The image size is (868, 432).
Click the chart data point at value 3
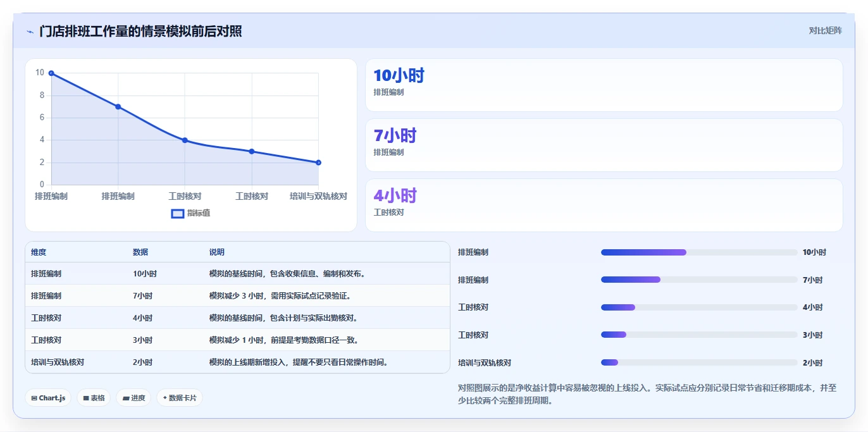point(252,151)
